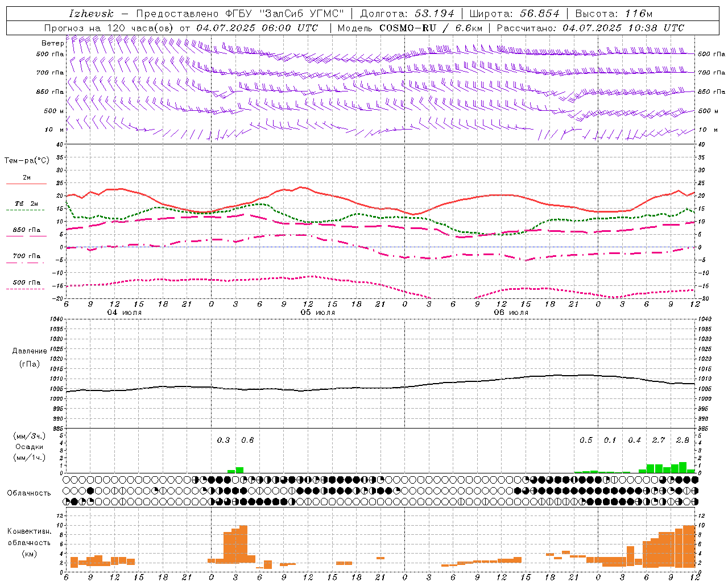Viewport: 728px width, 582px height.
Task: Select the Td 2м dew point legend entry
Action: 27,203
